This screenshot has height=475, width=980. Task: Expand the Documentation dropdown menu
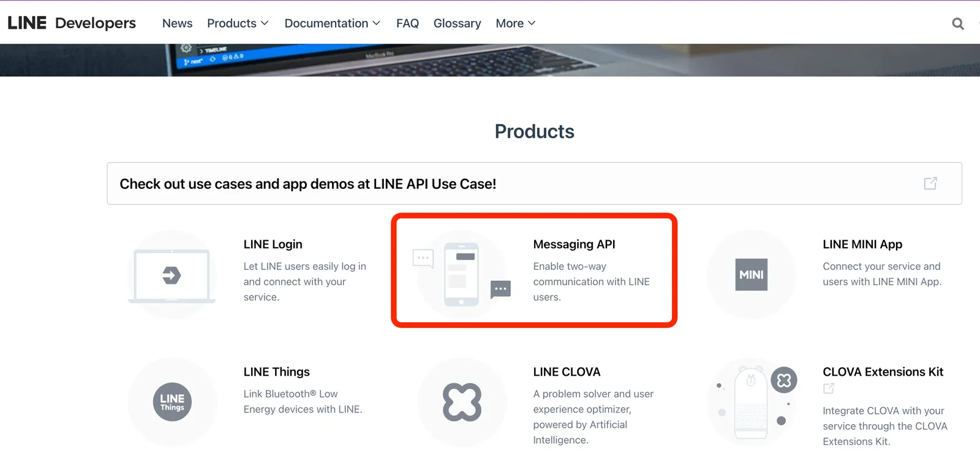click(x=332, y=23)
